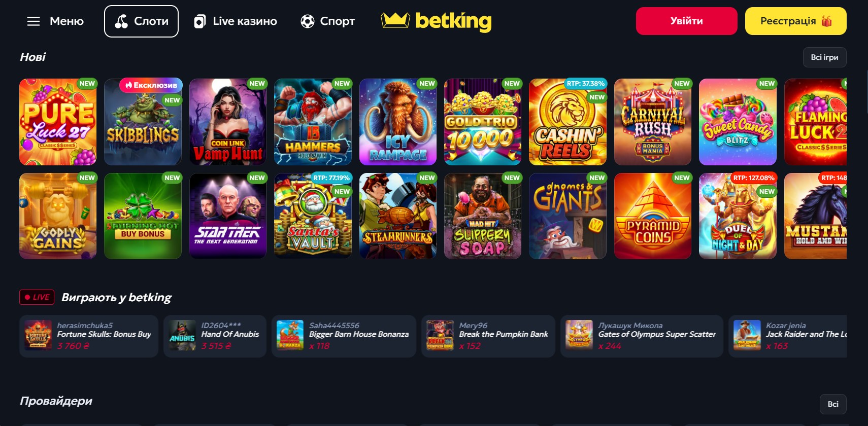Switch to the Спорт tab
The image size is (868, 426).
point(327,21)
